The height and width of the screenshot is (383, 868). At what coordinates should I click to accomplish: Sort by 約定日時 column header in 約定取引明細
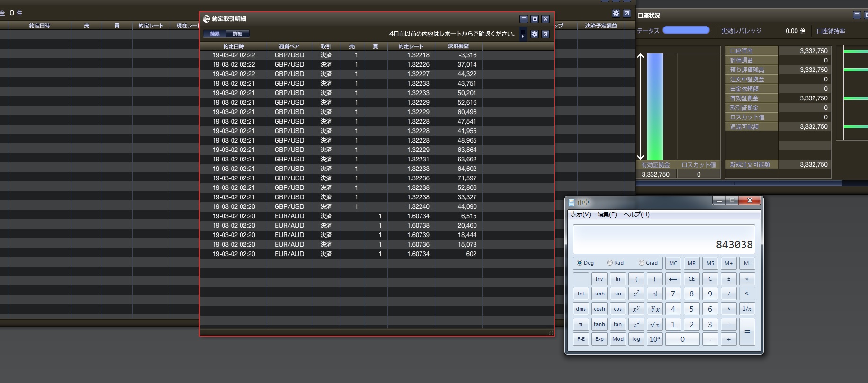coord(233,46)
